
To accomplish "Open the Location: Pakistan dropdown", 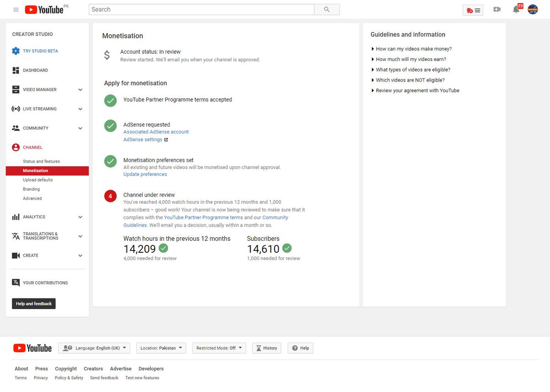I will point(161,348).
